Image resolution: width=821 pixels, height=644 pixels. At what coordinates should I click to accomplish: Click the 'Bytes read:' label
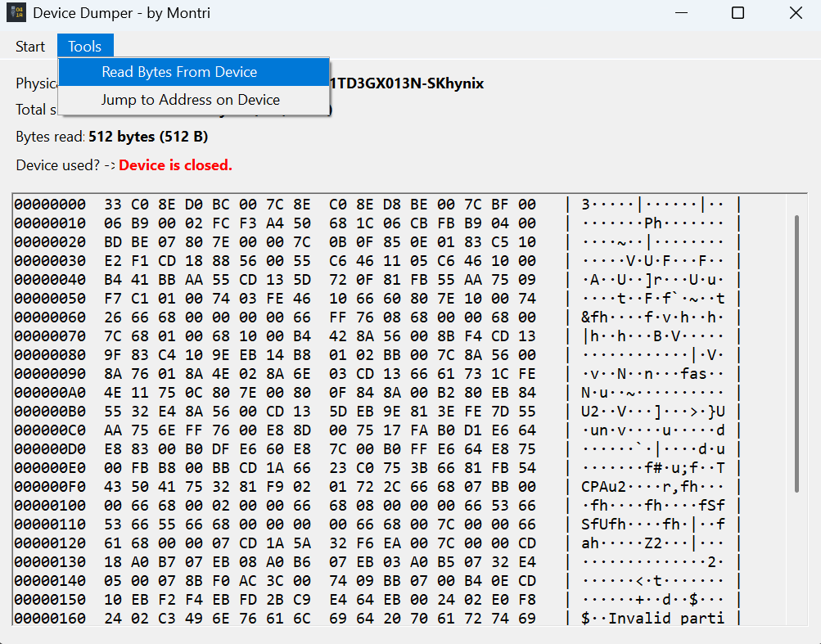[x=50, y=137]
